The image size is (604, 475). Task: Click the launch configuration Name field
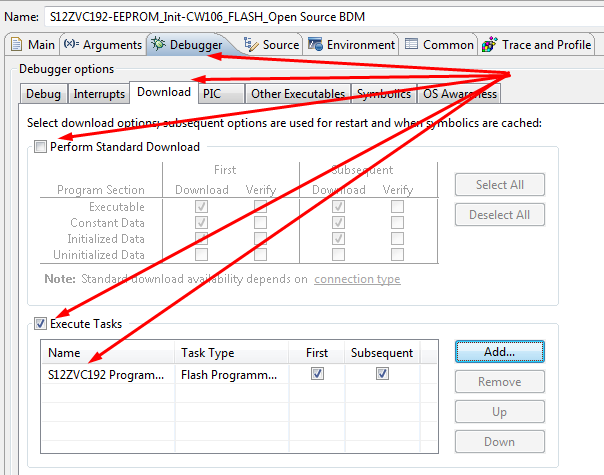(324, 17)
